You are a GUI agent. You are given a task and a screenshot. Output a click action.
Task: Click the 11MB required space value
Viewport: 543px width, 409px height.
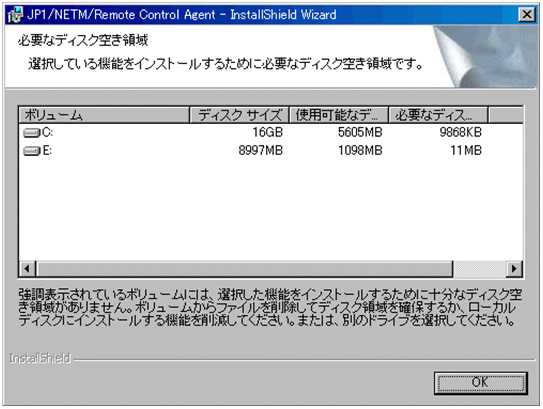(x=466, y=151)
